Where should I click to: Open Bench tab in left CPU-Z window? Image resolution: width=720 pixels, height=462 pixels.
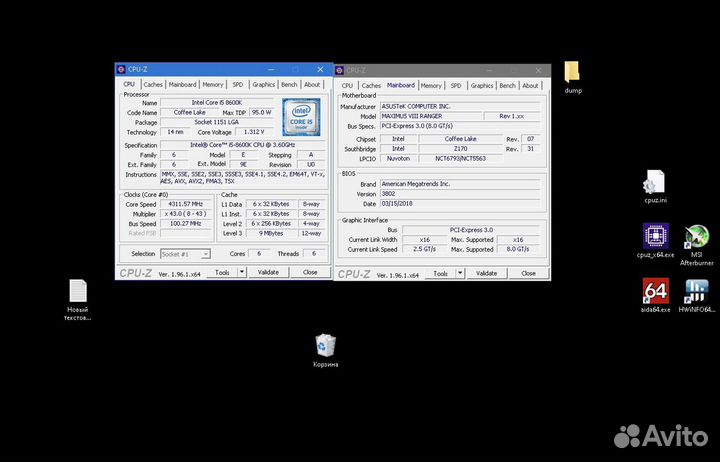pos(289,85)
